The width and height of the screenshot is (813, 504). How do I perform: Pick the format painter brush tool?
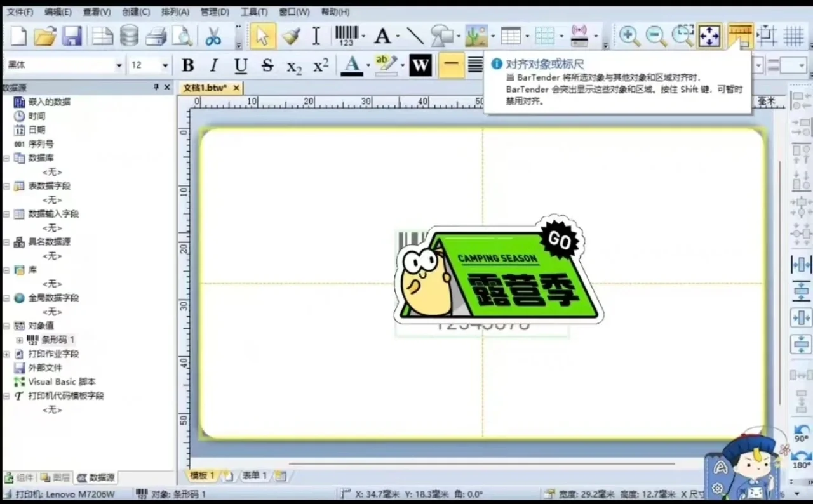pyautogui.click(x=291, y=36)
